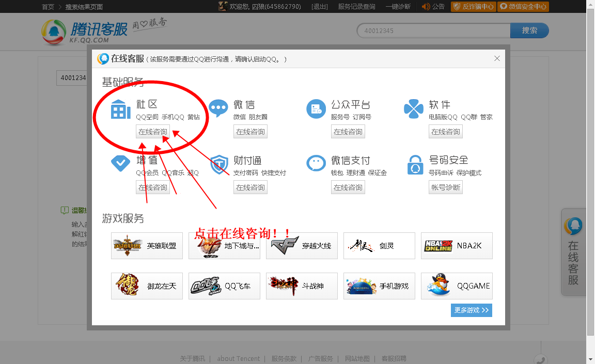Viewport: 595px width, 364px height.
Task: Click 在线咨询 under 软件
Action: 446,132
